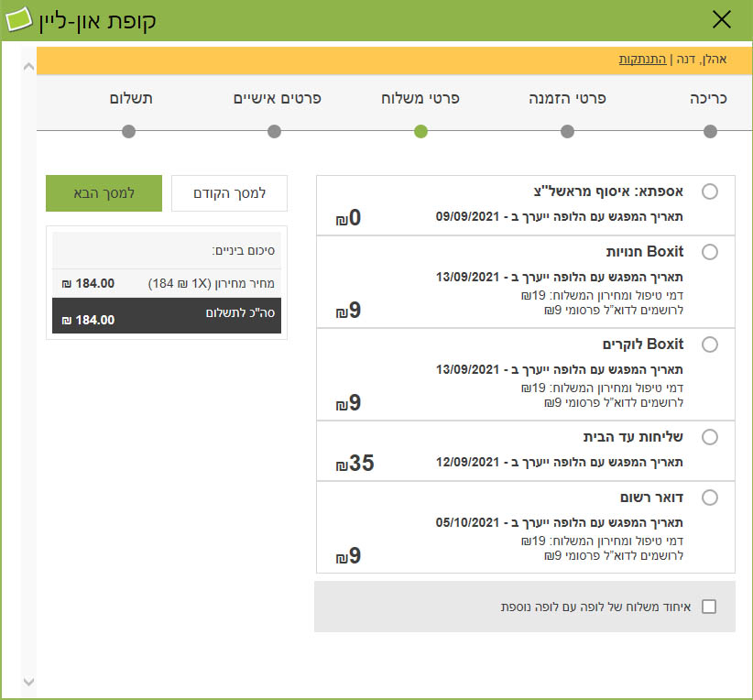Click the scroll down arrow

28,682
